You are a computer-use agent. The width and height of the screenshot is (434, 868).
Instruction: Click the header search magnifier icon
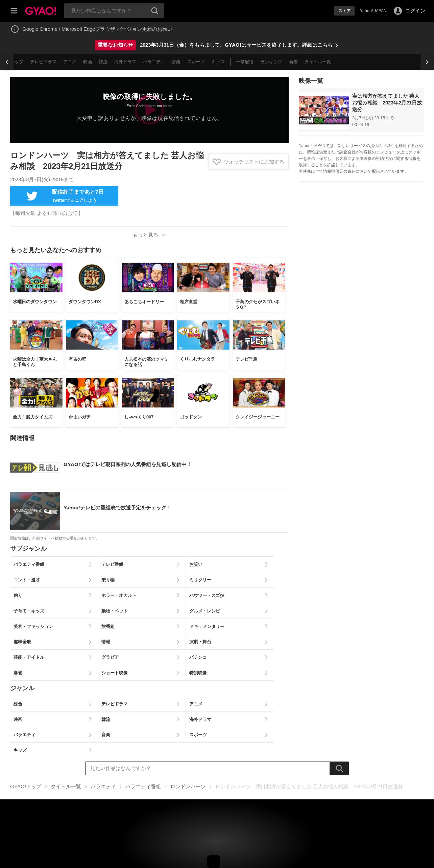pos(155,11)
